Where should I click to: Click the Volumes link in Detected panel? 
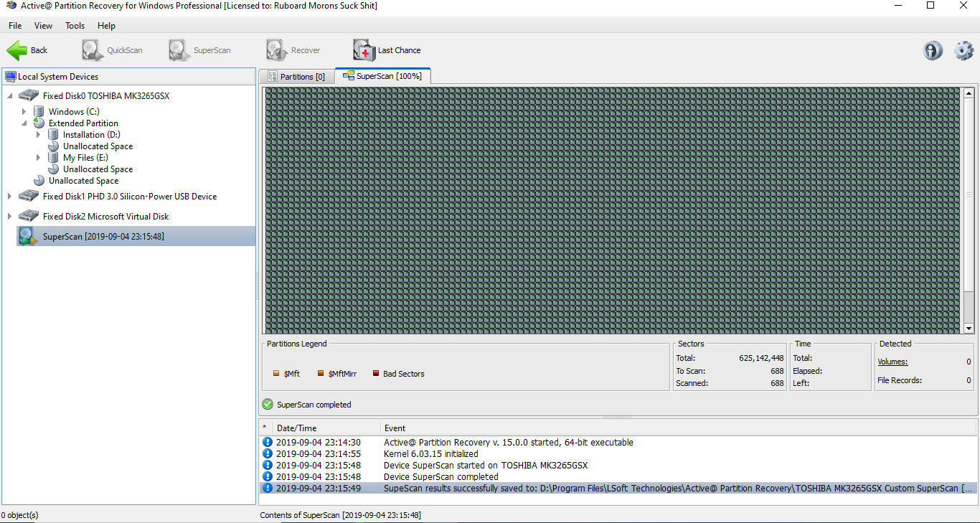[x=892, y=362]
